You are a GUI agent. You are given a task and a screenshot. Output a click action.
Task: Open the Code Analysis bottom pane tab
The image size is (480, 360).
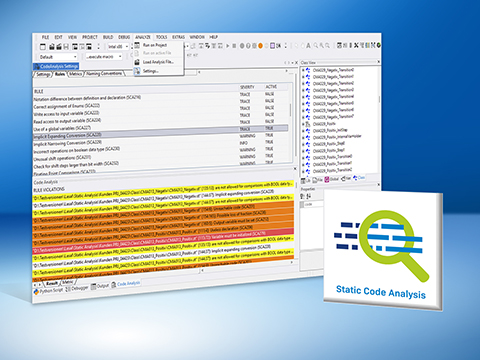pos(126,284)
